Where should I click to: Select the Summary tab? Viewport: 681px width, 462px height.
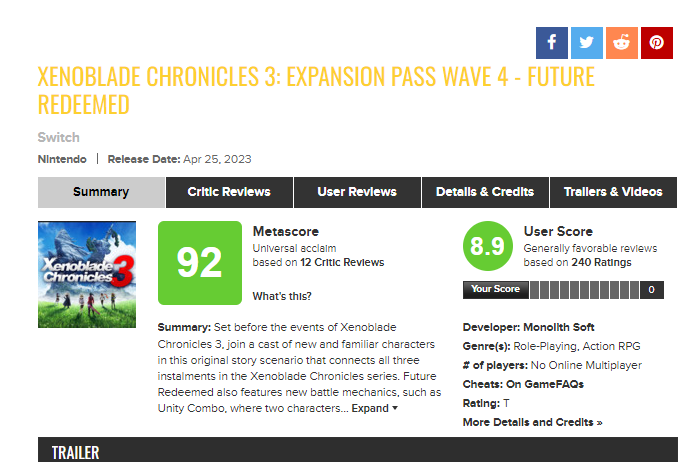[101, 192]
